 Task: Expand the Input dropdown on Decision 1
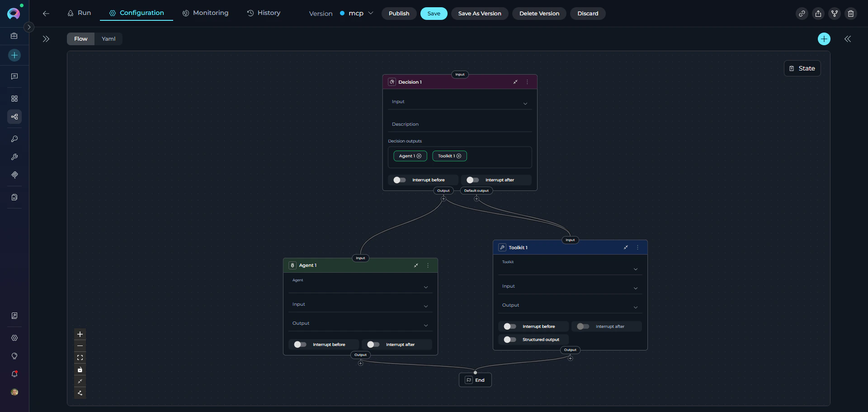[525, 104]
